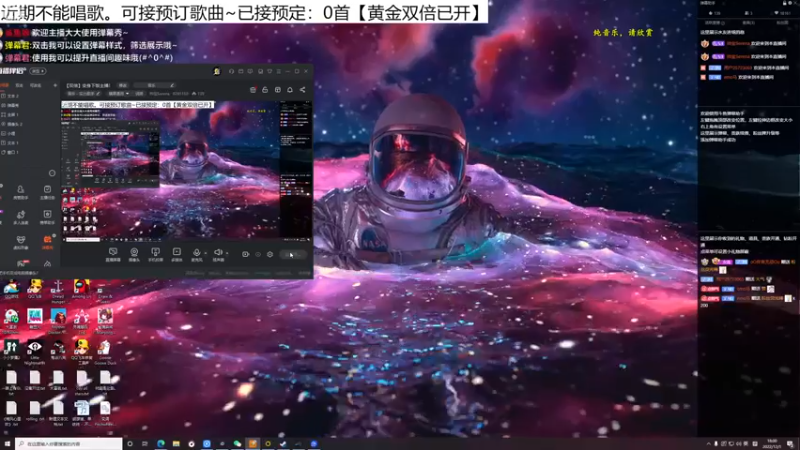This screenshot has height=450, width=800.
Task: Add camera source from the bottom toolbar
Action: pyautogui.click(x=134, y=254)
